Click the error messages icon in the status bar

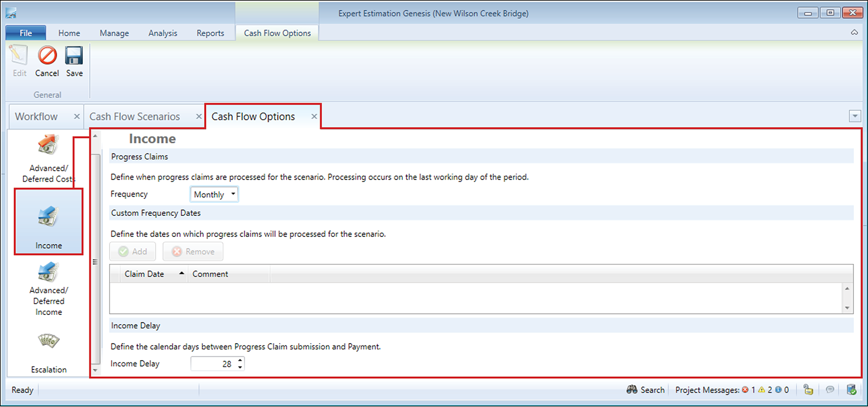(x=745, y=390)
